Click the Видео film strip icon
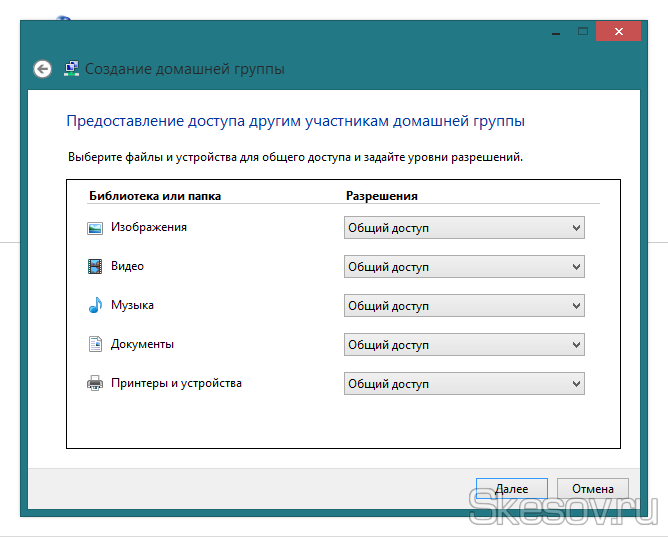This screenshot has height=537, width=668. [95, 267]
